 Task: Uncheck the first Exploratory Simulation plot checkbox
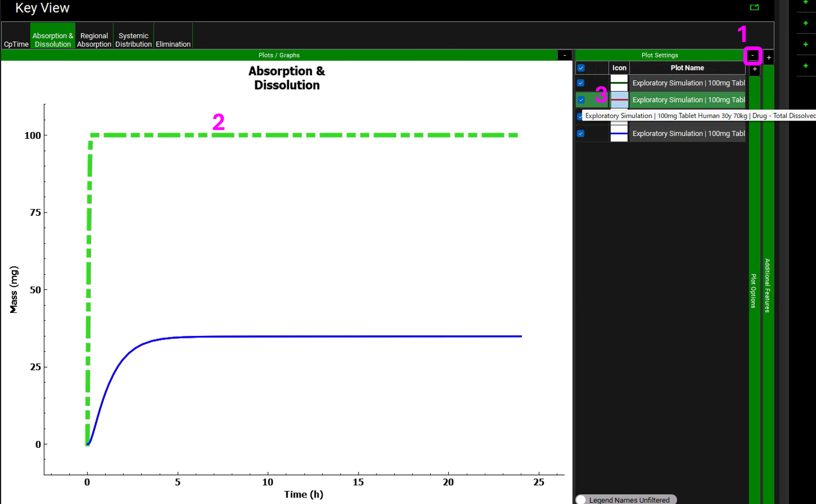click(x=581, y=83)
